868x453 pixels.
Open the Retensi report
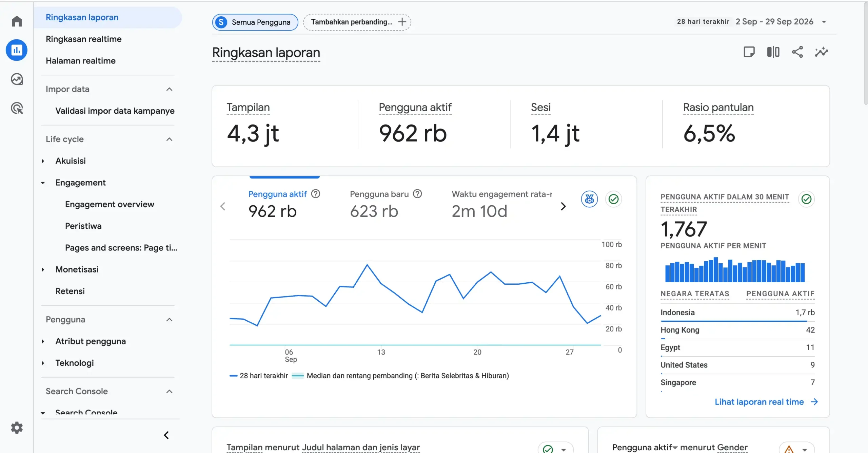pos(70,291)
